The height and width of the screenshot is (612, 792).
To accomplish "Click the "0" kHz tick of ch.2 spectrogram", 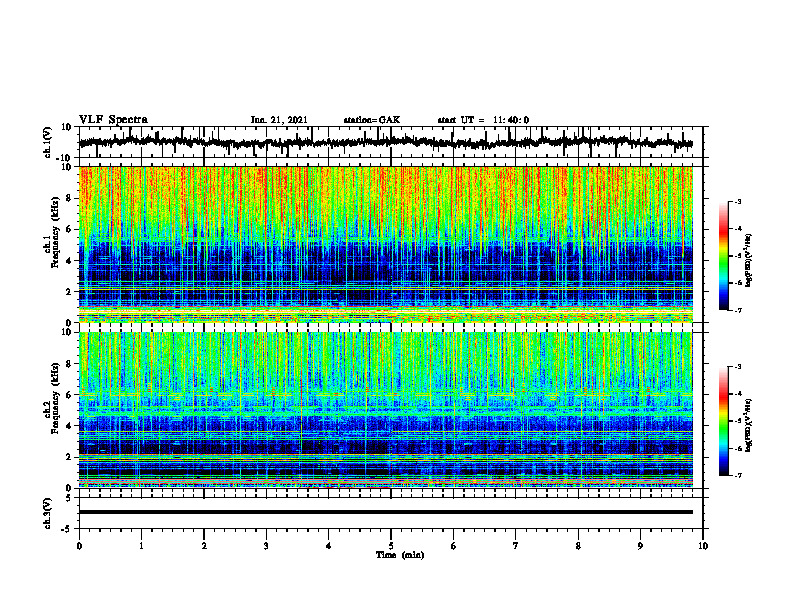I will tap(69, 488).
